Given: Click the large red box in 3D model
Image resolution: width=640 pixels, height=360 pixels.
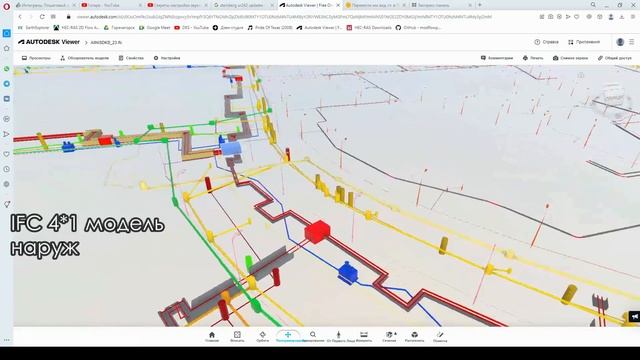Looking at the screenshot, I should tap(317, 232).
